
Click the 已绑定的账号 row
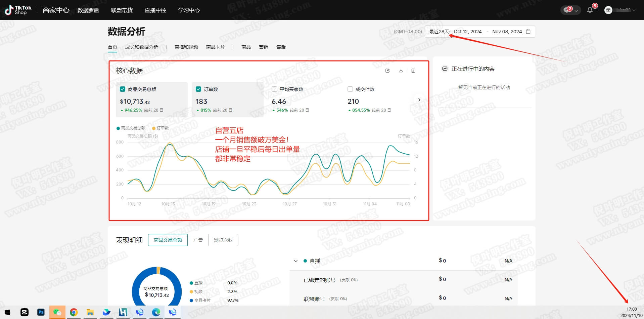pos(403,280)
